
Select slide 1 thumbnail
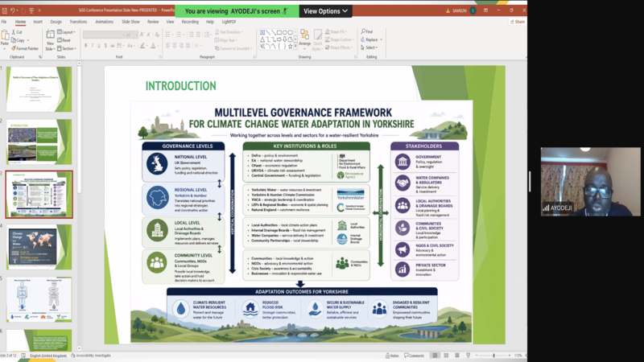(39, 89)
